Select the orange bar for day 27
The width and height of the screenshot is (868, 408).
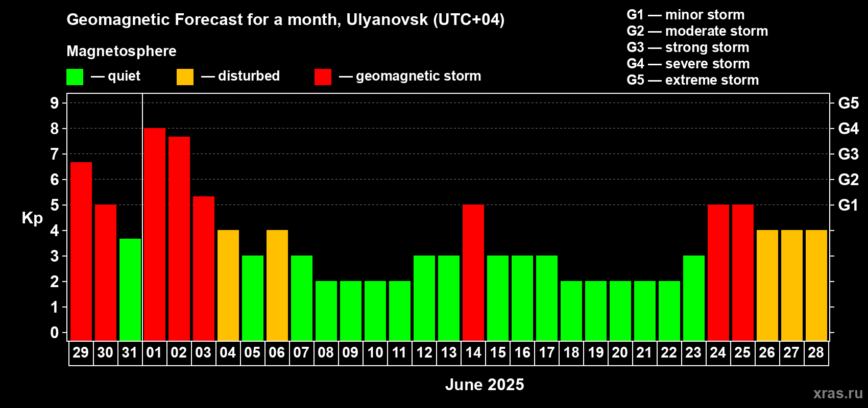tap(792, 286)
